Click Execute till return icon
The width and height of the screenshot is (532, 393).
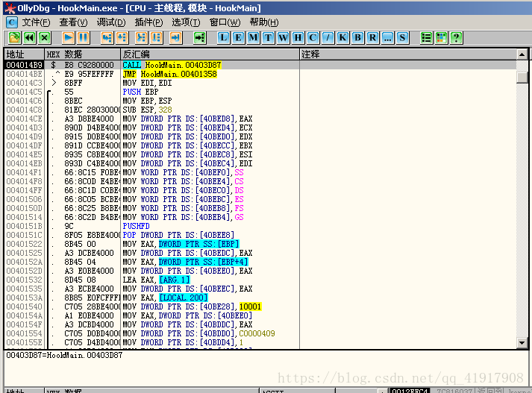pyautogui.click(x=176, y=37)
